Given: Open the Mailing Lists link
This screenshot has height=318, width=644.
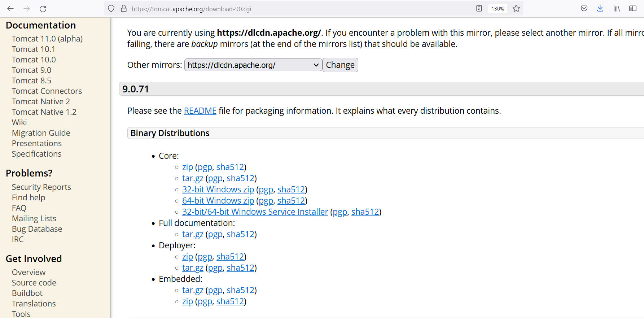Looking at the screenshot, I should click(x=34, y=218).
